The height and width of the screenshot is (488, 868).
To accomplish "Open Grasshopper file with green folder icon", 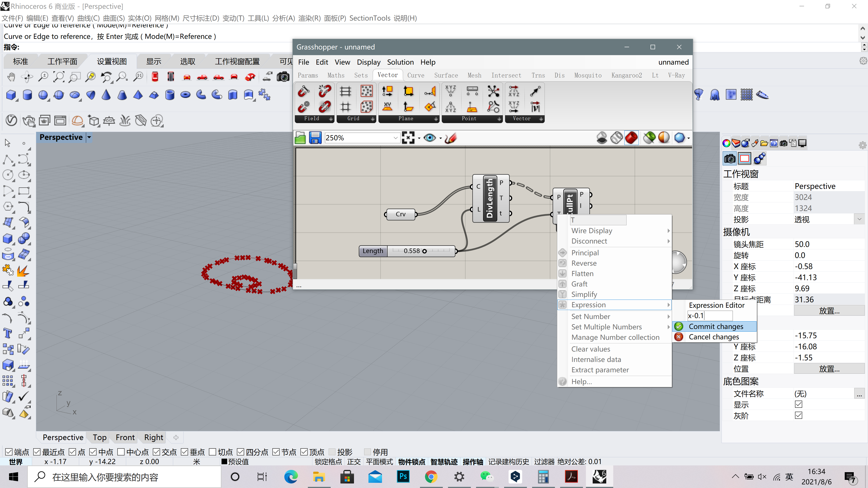I will pos(300,138).
